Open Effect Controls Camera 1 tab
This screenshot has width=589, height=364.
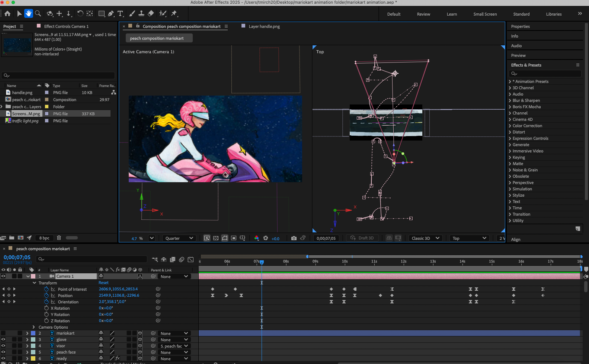click(66, 26)
